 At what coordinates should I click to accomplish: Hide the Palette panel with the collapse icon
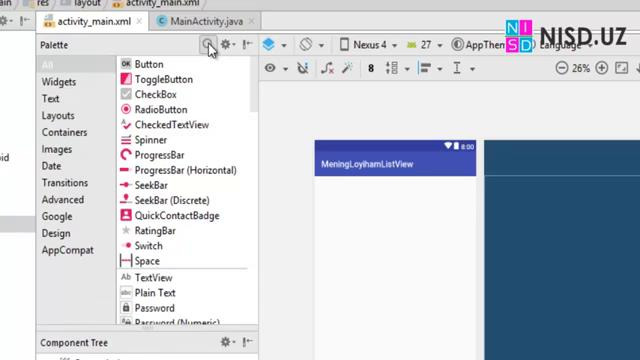coord(247,44)
